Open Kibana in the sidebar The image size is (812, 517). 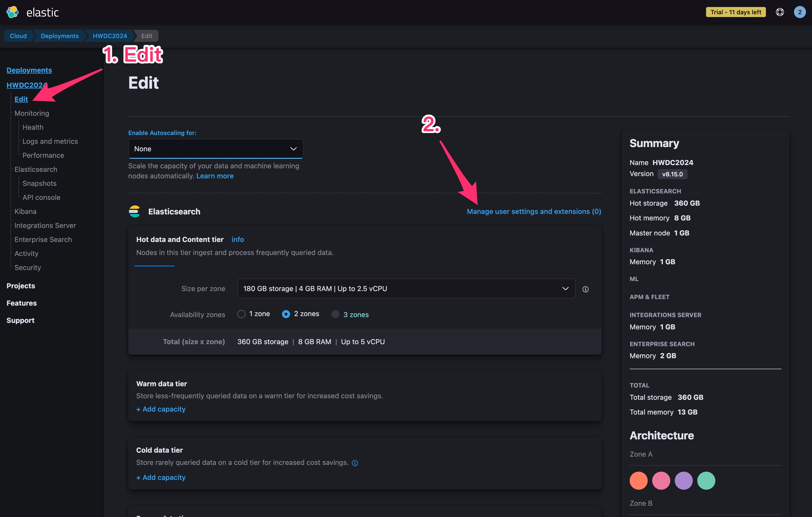pos(25,212)
